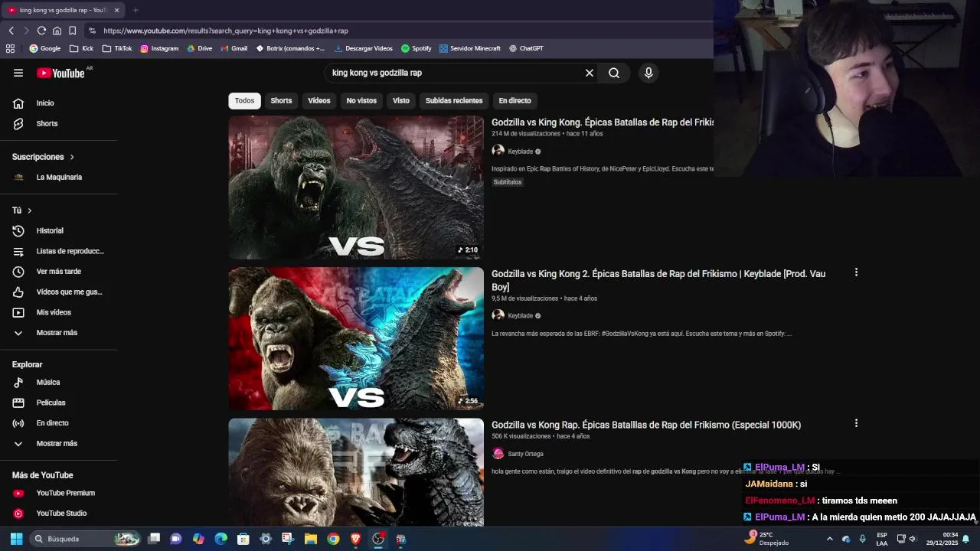Viewport: 980px width, 551px height.
Task: Click the browser address bar URL
Action: tap(226, 31)
